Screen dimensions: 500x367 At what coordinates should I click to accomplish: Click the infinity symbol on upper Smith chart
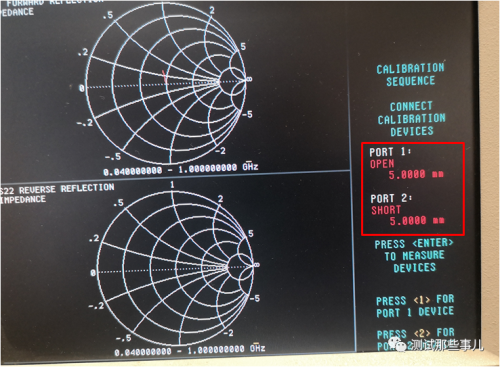[249, 79]
